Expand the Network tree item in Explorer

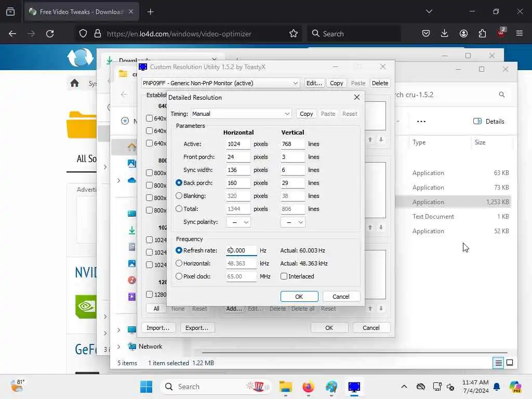point(119,347)
